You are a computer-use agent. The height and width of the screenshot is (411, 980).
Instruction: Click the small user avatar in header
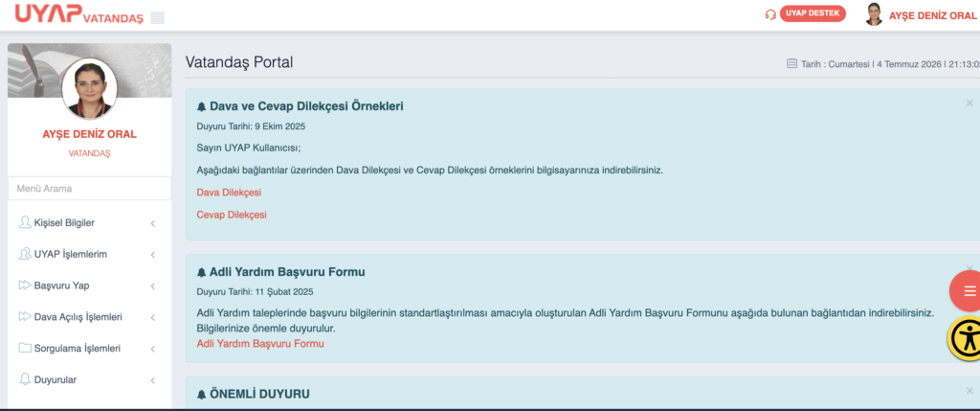click(x=874, y=14)
